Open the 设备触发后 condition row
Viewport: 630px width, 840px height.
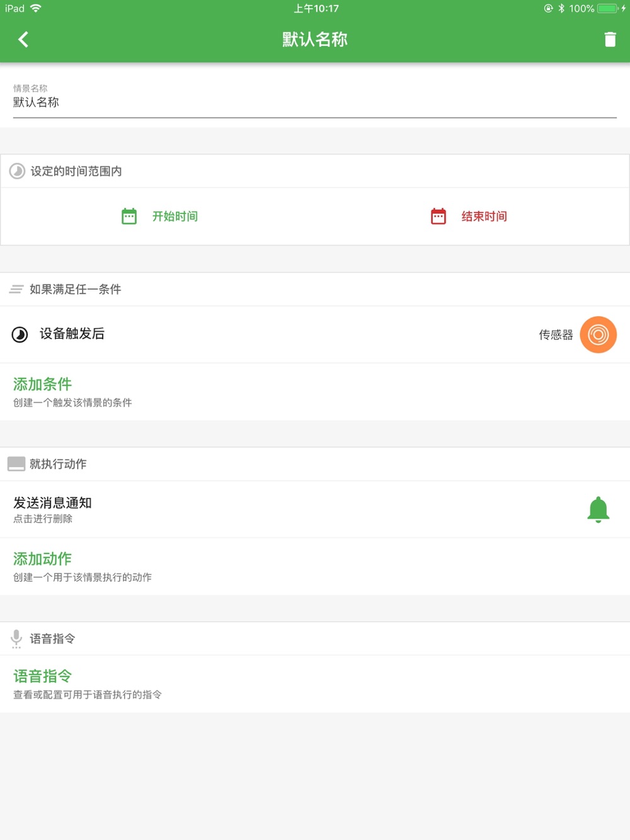(x=315, y=334)
